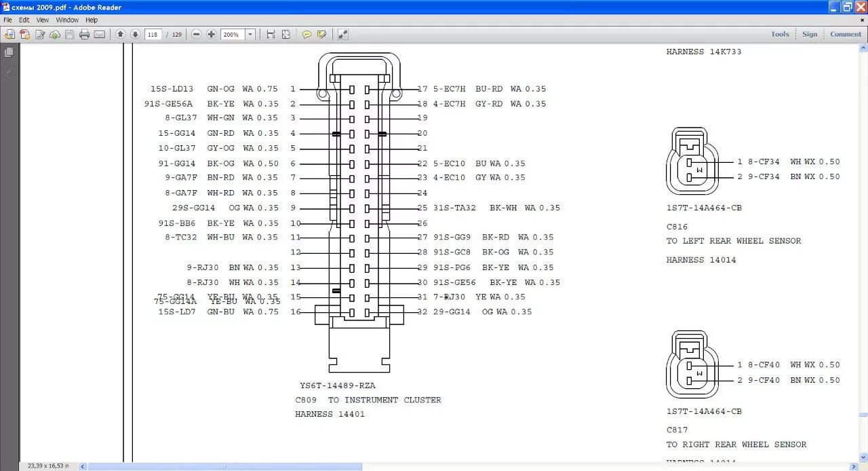Click the fit page width icon

click(x=271, y=35)
